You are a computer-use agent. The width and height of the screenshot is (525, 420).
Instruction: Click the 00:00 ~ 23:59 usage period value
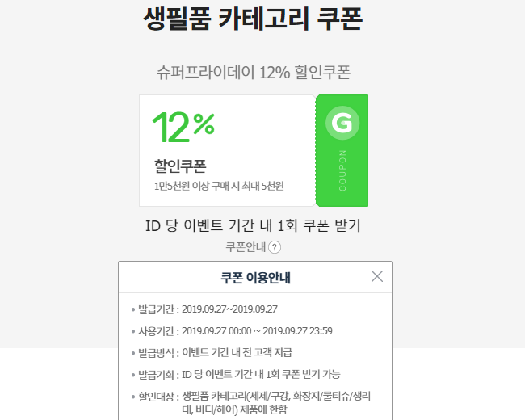coord(258,330)
